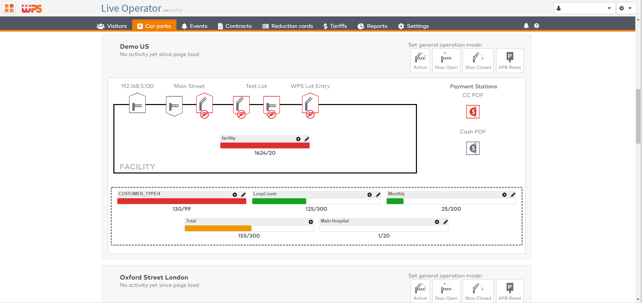The image size is (644, 303).
Task: Click the WPS logo
Action: coord(32,8)
